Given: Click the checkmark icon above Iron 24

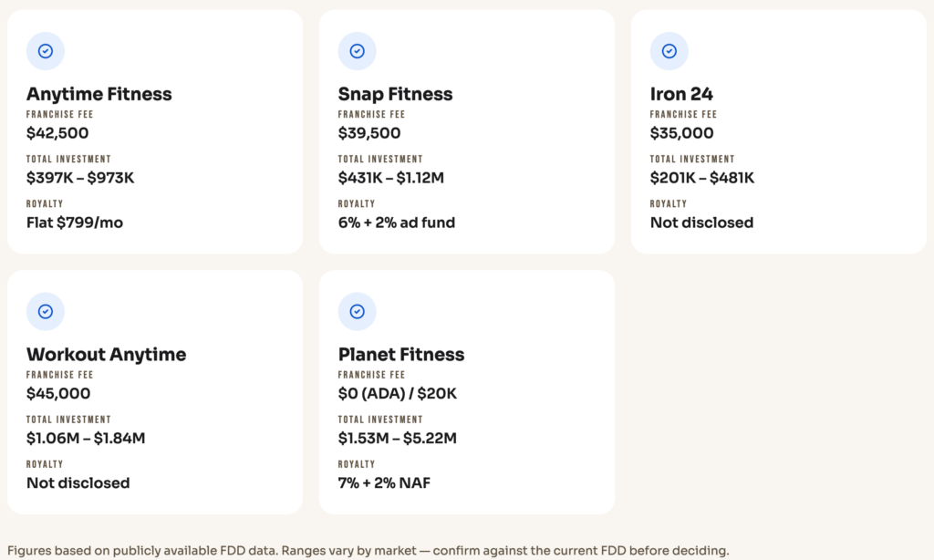Looking at the screenshot, I should 669,51.
